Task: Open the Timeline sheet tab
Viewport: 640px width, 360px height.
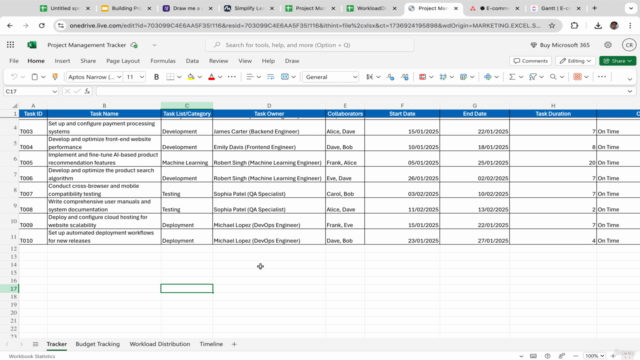Action: coord(211,344)
